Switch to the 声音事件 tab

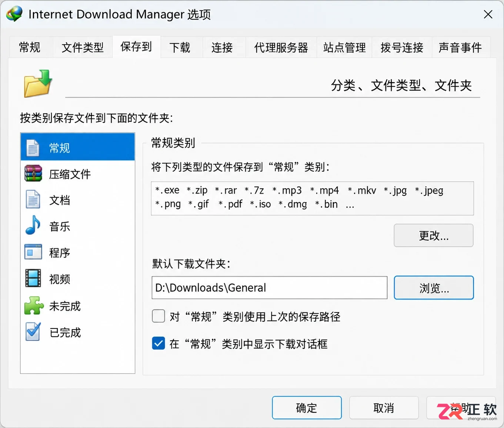(x=460, y=47)
